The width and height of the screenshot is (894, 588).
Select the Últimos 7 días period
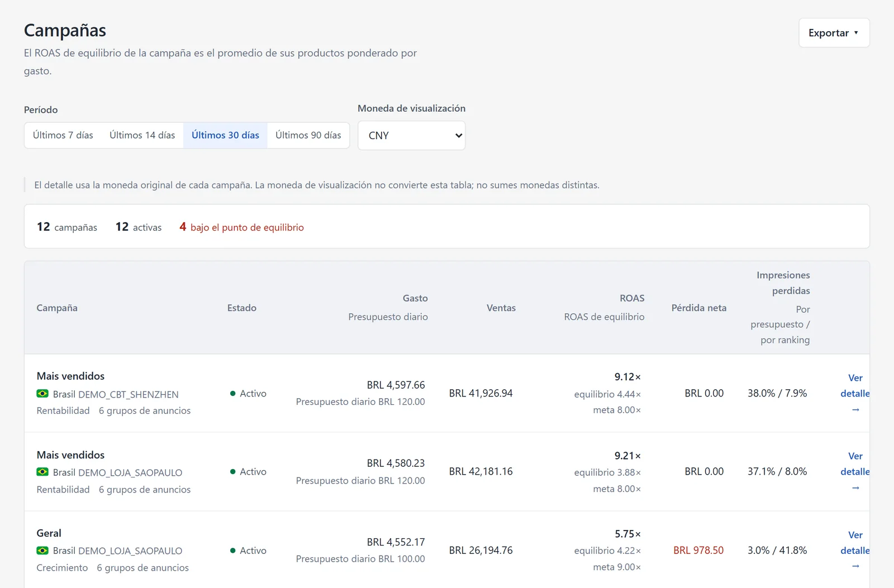(63, 135)
